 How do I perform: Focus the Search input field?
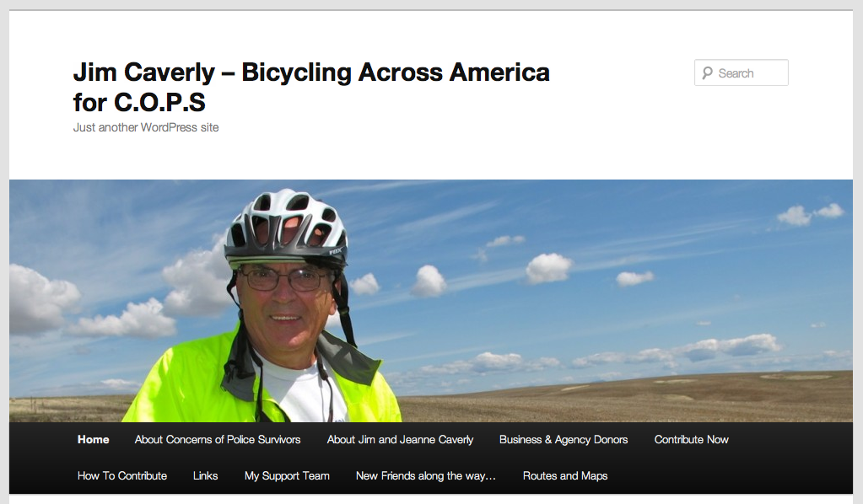[x=742, y=72]
